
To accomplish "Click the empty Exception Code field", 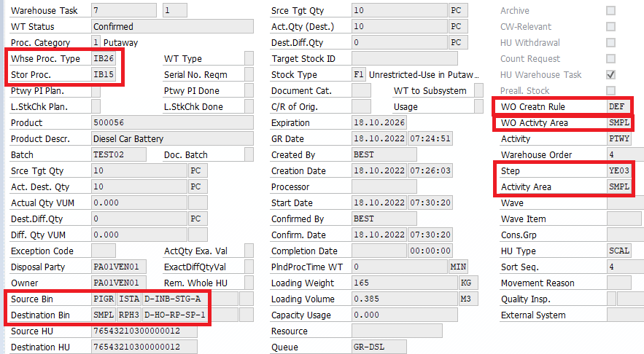I will 104,251.
